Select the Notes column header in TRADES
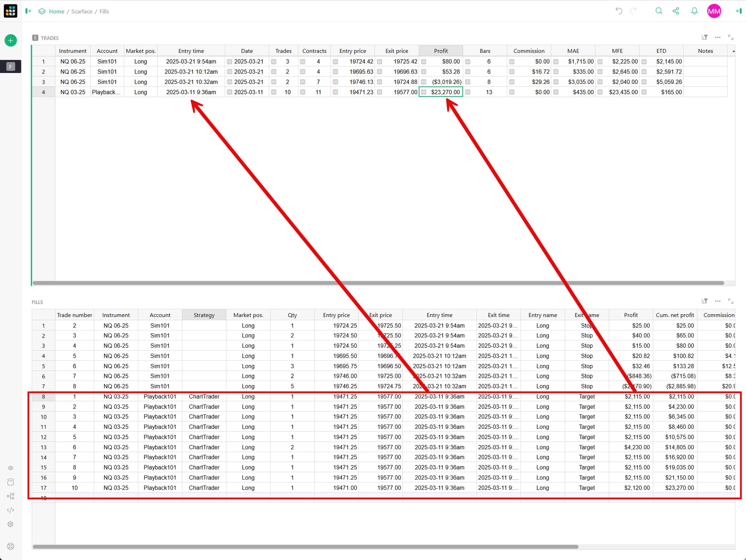 pyautogui.click(x=705, y=51)
